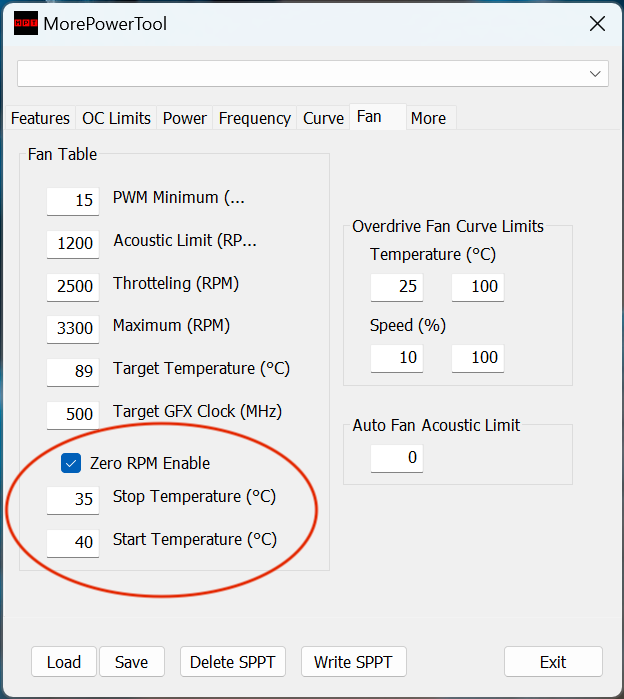
Task: Open the Power tab
Action: 185,118
